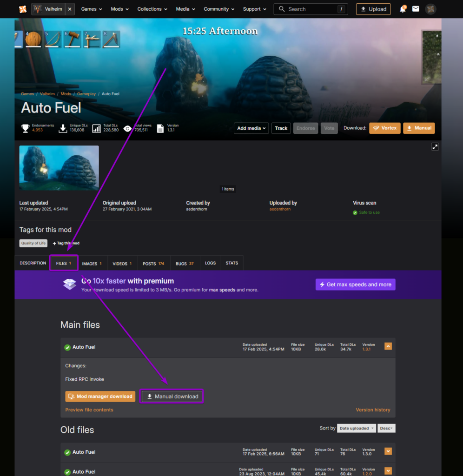Go to Mods breadcrumb link
The image size is (463, 476).
point(66,94)
